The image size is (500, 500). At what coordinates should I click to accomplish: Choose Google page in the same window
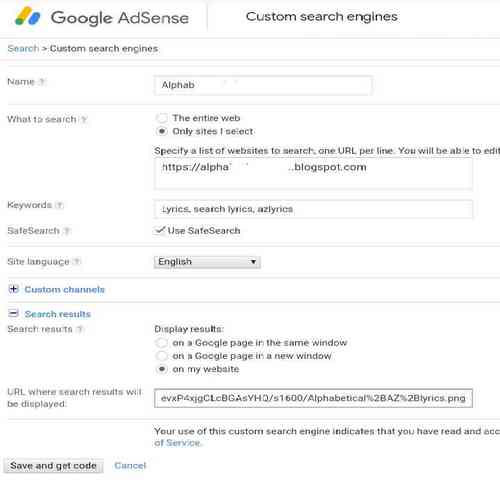pyautogui.click(x=162, y=343)
